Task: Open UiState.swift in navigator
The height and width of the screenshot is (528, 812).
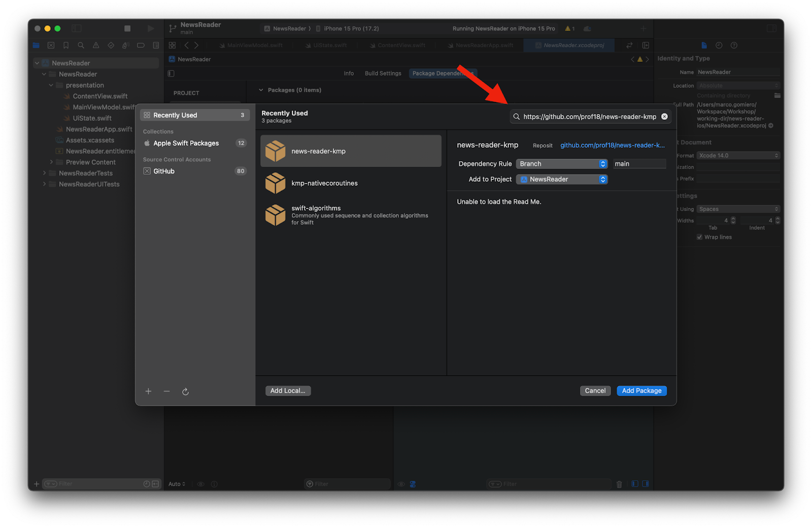Action: (x=88, y=118)
